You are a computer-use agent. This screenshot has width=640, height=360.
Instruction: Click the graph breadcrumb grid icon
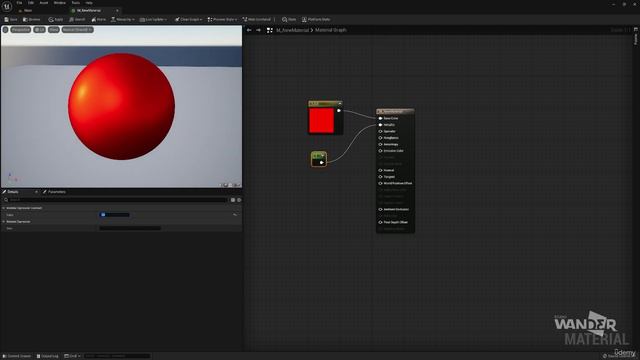pos(269,30)
